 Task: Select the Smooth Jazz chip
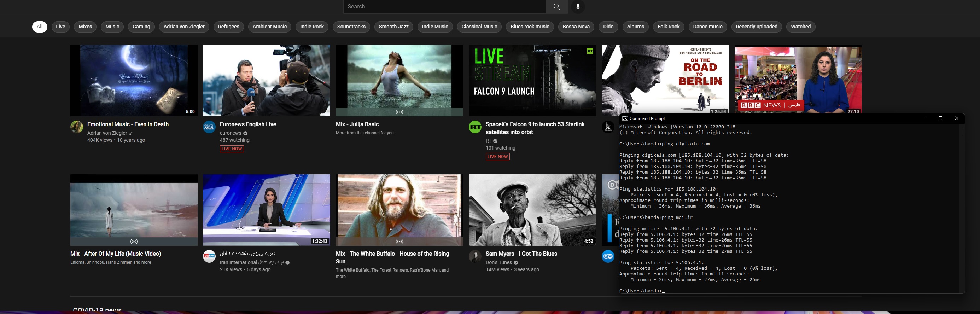[x=394, y=27]
